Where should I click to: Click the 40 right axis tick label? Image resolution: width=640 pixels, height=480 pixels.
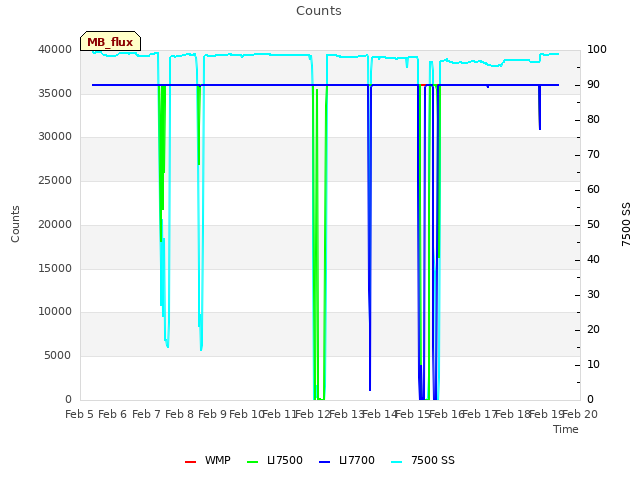tap(593, 260)
